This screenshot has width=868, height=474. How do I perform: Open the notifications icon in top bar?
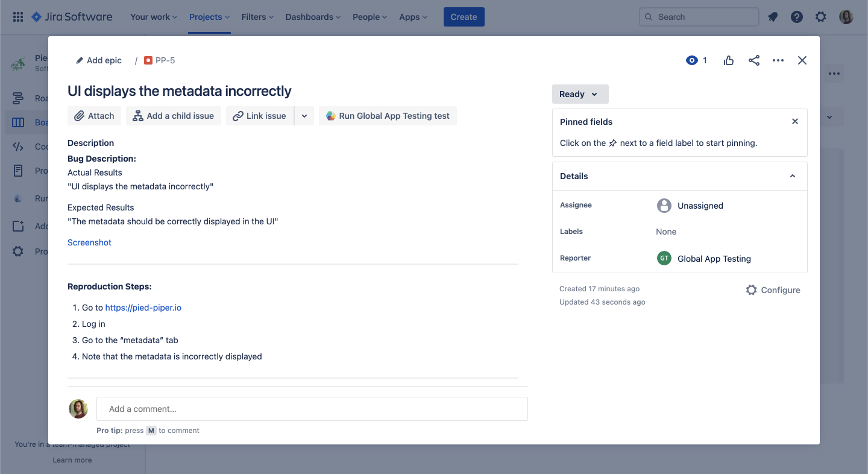(773, 17)
